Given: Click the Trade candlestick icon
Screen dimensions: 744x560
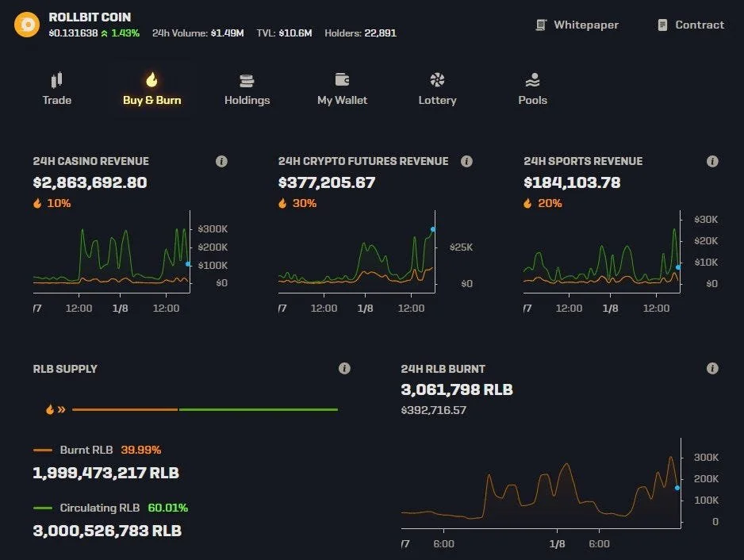Looking at the screenshot, I should 56,80.
